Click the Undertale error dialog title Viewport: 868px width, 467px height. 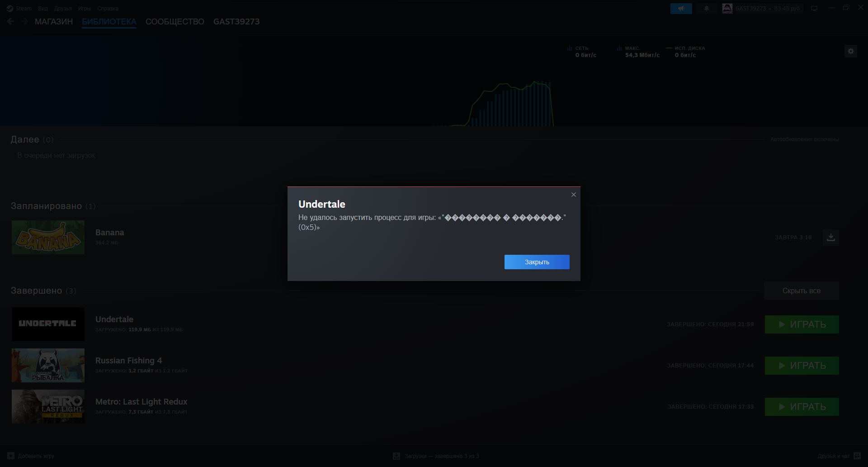pos(322,204)
